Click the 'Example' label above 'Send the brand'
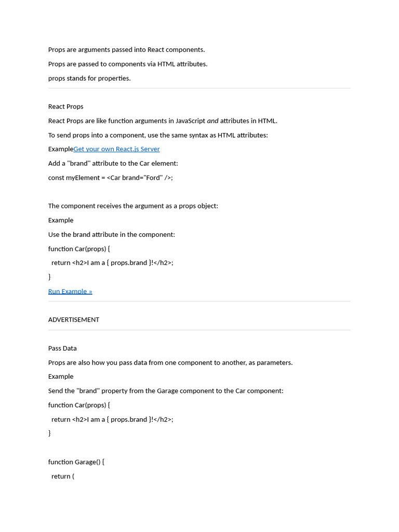Screen dimensions: 399x532 61,377
